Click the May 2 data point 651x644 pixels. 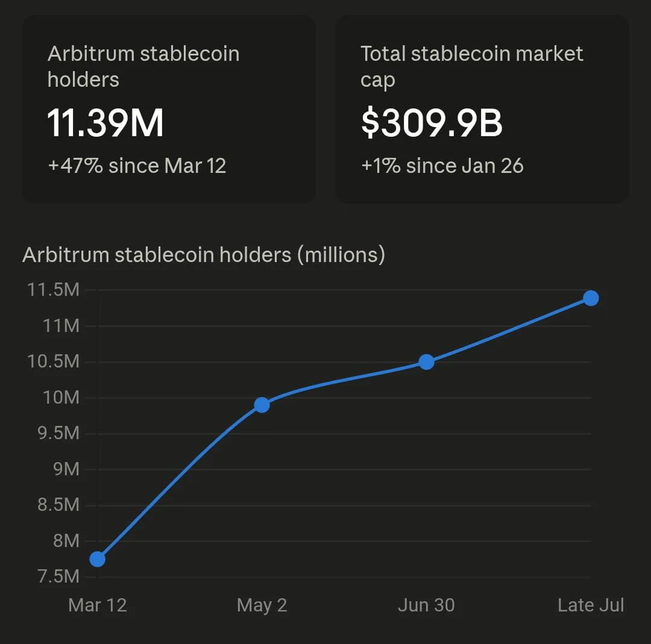pyautogui.click(x=262, y=405)
